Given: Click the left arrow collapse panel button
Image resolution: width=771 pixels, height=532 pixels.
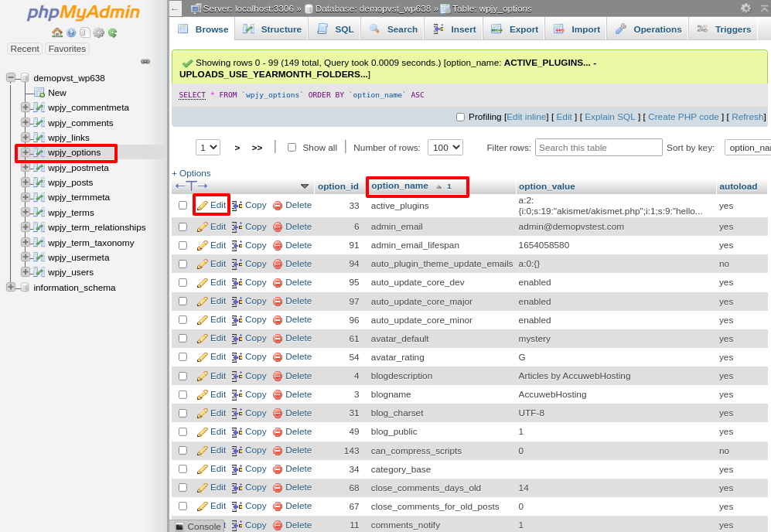Looking at the screenshot, I should pyautogui.click(x=175, y=9).
